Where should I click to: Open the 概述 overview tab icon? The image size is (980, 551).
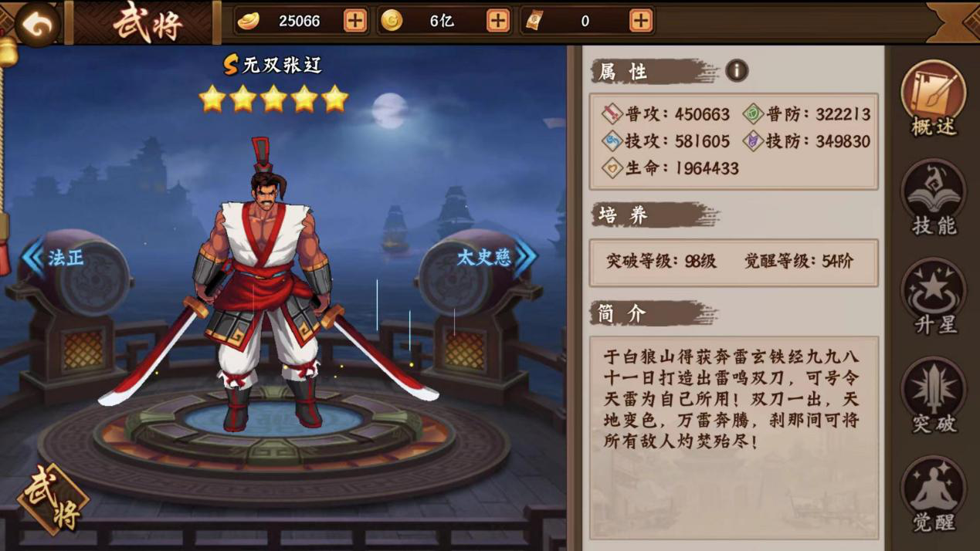[934, 99]
